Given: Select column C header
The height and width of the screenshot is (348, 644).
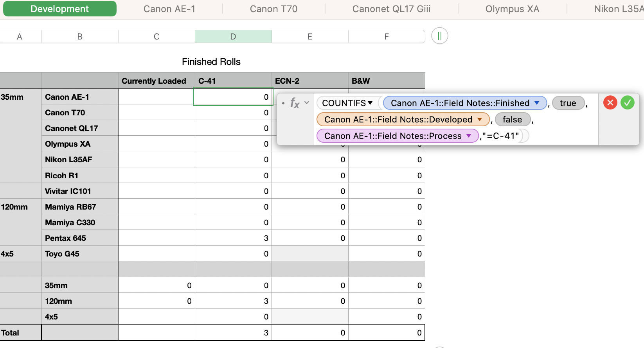Looking at the screenshot, I should pos(157,37).
